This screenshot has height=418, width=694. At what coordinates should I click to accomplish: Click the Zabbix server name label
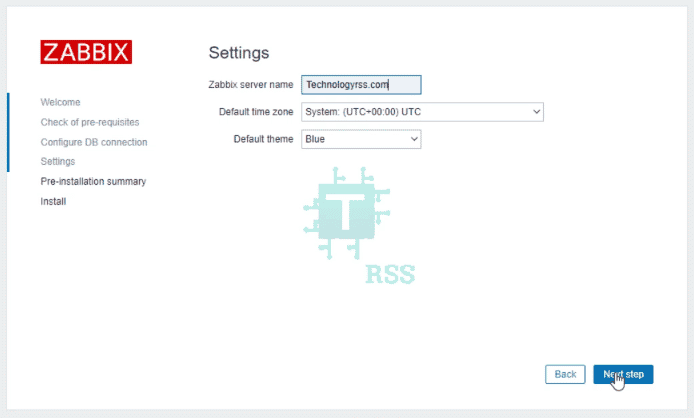(251, 85)
